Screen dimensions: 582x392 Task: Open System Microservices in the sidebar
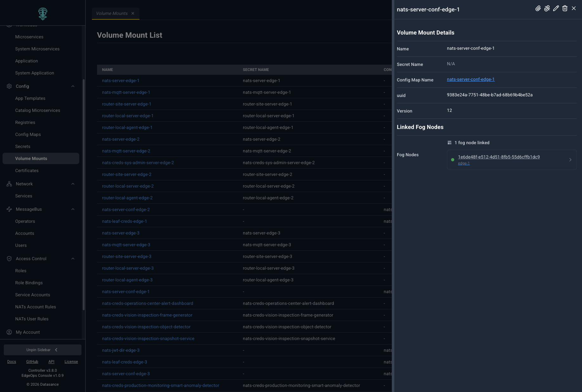tap(37, 49)
